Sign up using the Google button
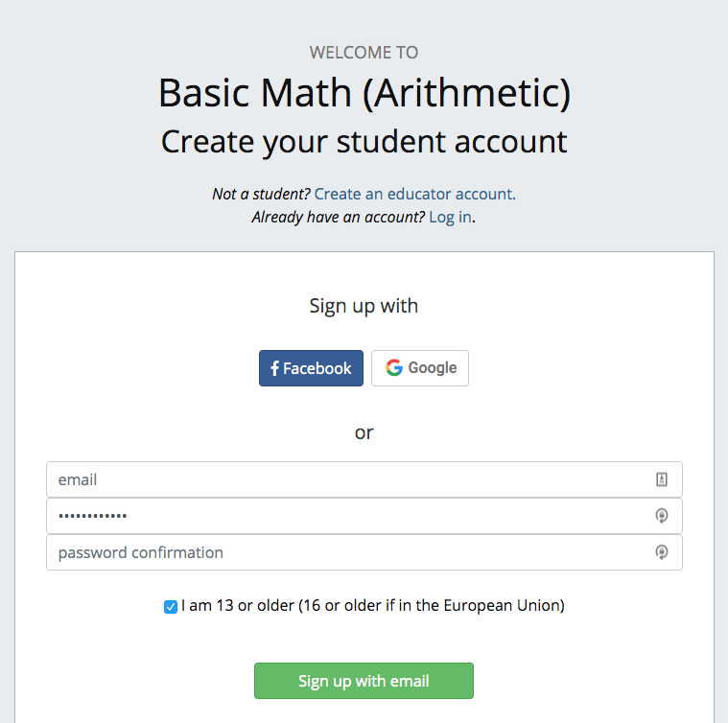The width and height of the screenshot is (728, 723). pos(420,368)
